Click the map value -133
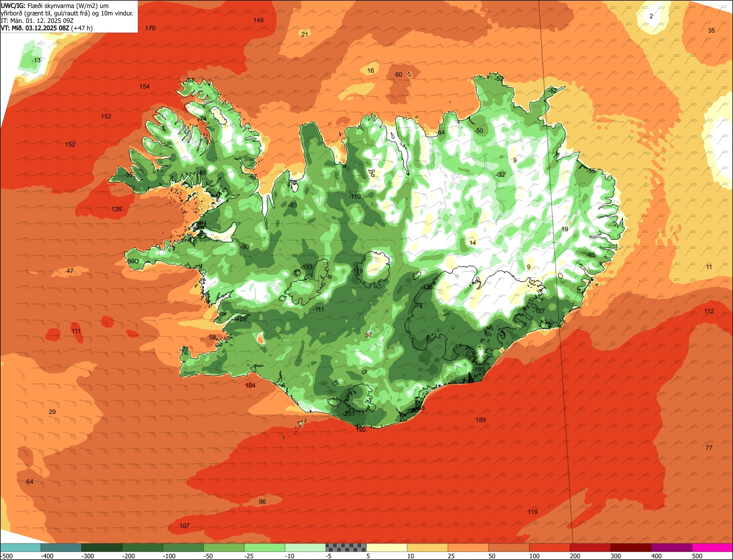733x560 pixels. 307,267
